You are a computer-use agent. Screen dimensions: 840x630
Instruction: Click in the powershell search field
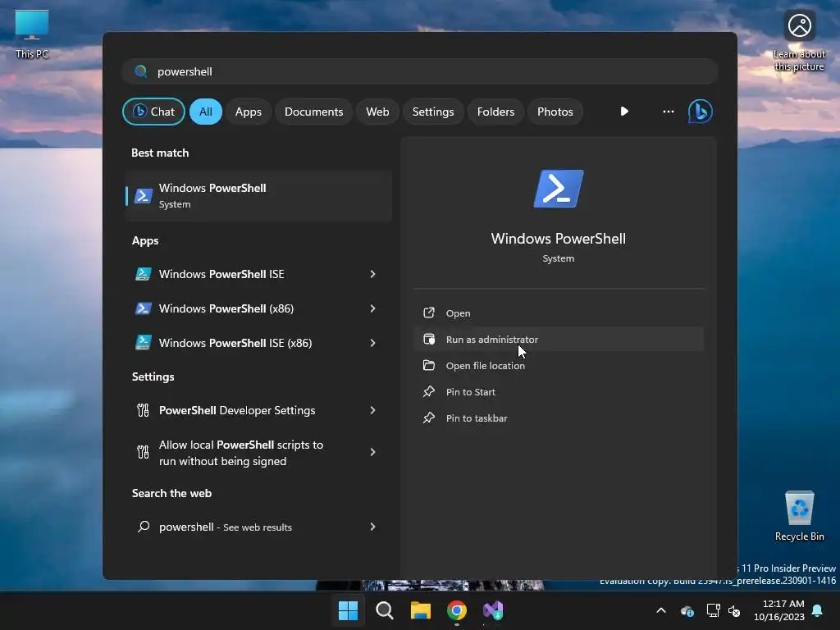pyautogui.click(x=420, y=71)
